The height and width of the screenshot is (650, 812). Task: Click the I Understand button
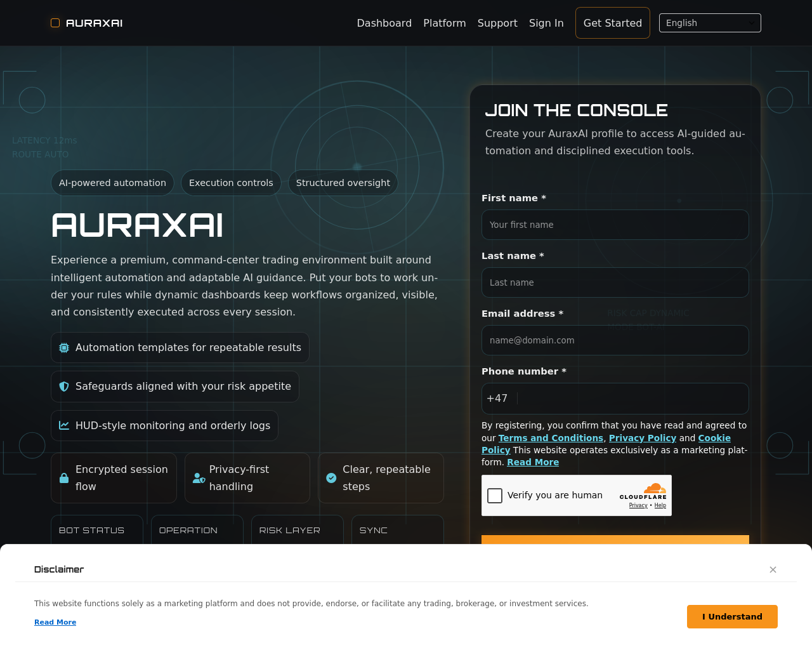732,616
